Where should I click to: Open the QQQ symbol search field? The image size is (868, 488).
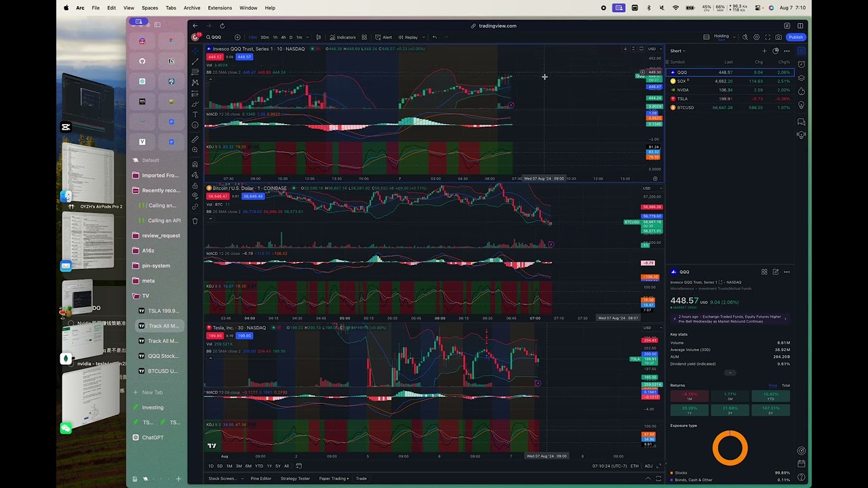click(x=216, y=37)
